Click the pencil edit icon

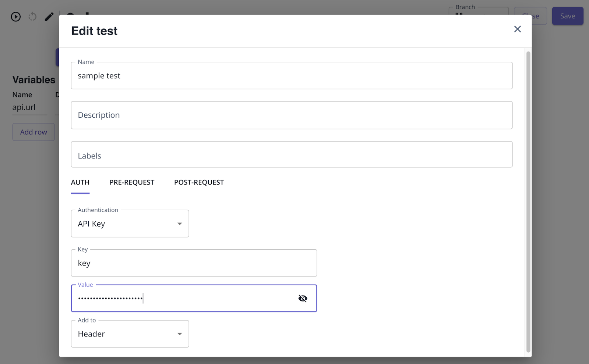point(49,17)
